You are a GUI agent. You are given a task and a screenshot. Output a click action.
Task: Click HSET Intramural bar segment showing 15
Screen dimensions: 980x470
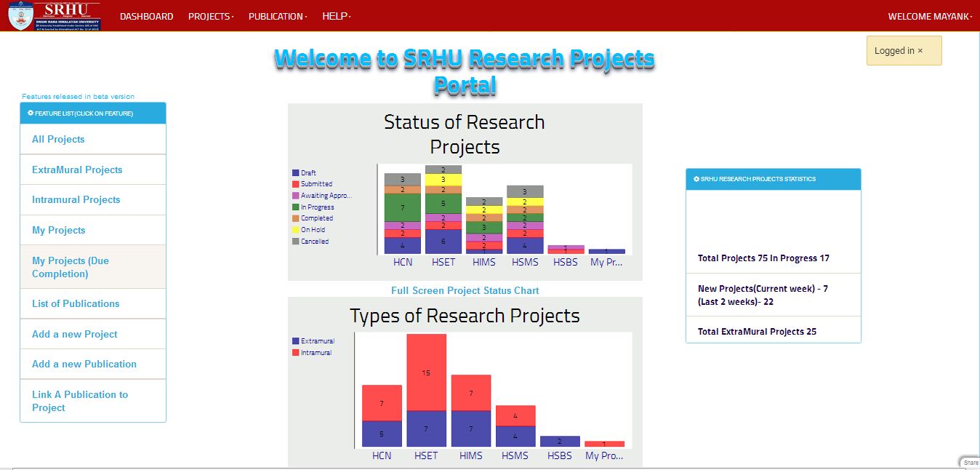pyautogui.click(x=426, y=373)
